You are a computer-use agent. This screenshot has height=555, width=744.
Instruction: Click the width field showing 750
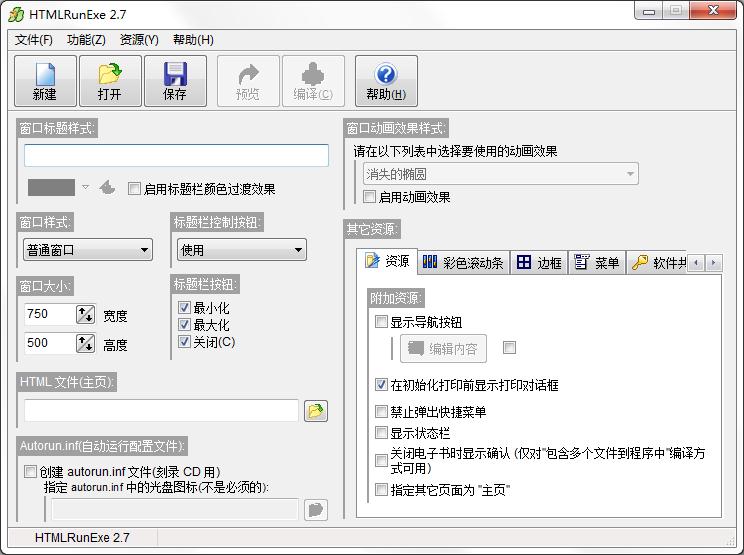click(x=50, y=314)
